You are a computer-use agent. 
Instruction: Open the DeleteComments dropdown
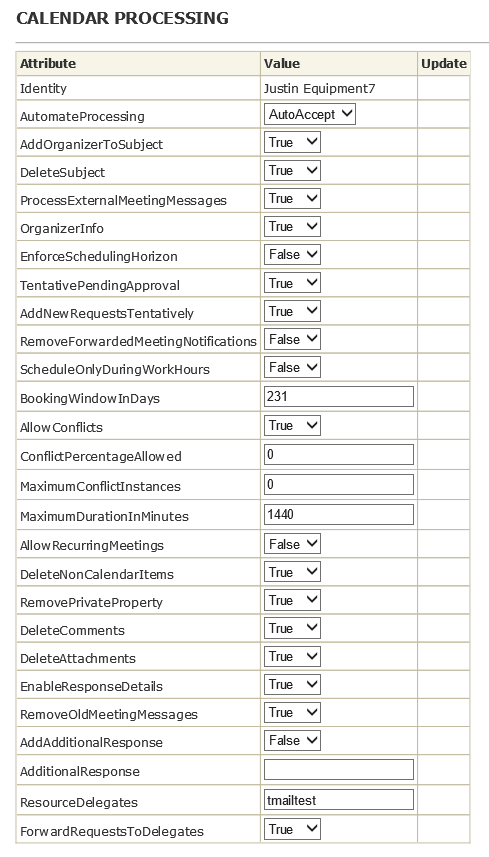point(292,629)
